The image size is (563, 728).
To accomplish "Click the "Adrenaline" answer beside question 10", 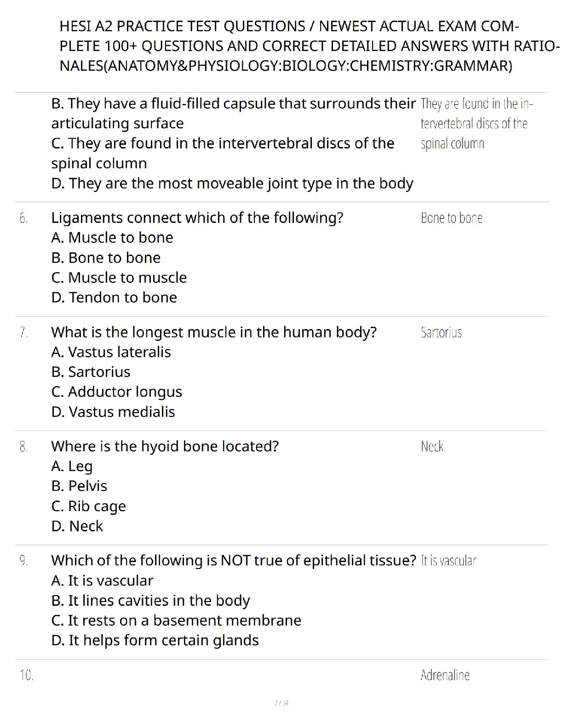I will coord(445,675).
